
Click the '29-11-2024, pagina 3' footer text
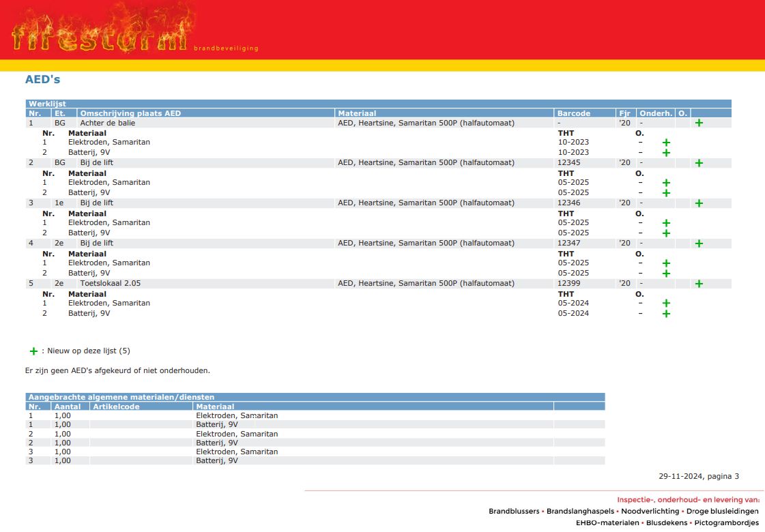pyautogui.click(x=698, y=476)
